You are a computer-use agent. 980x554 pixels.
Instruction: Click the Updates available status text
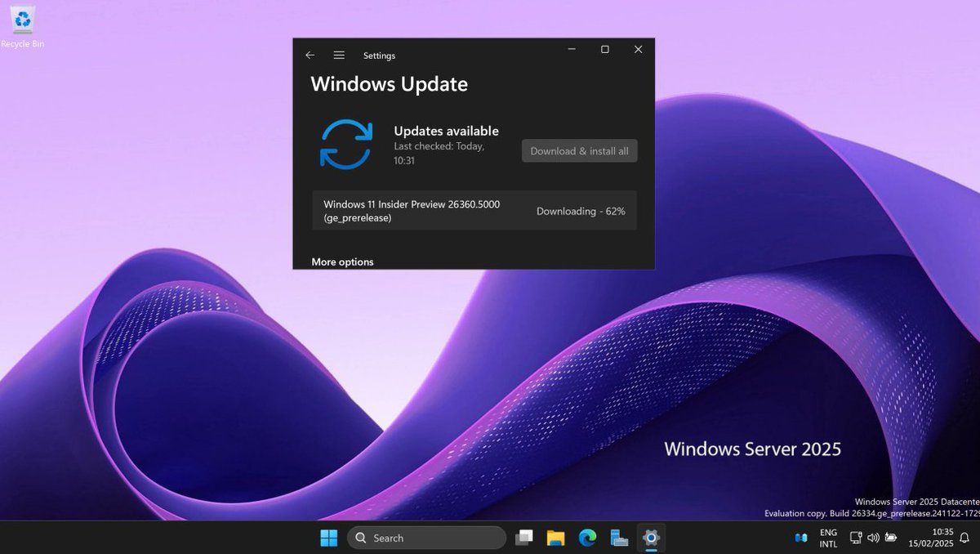point(446,131)
